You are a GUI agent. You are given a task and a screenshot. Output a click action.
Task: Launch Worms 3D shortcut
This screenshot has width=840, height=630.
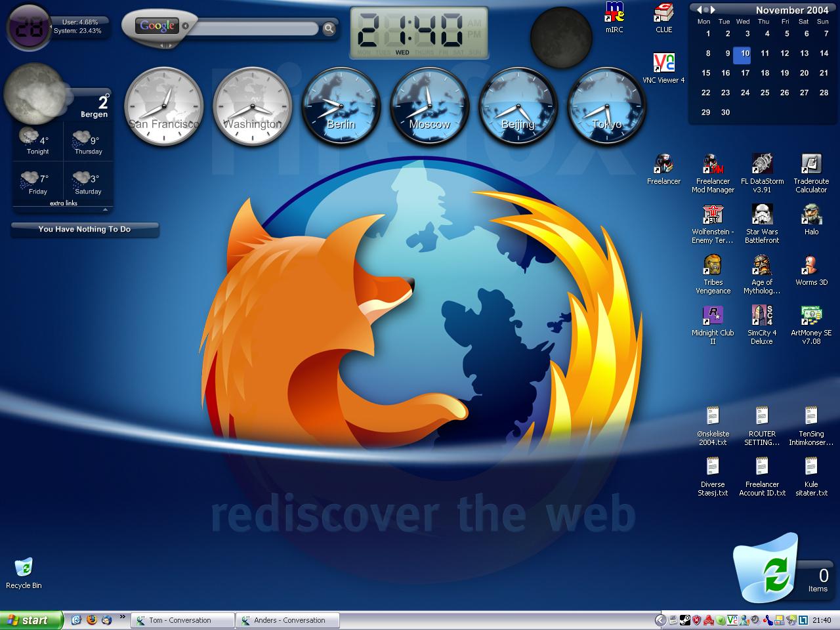pos(811,270)
